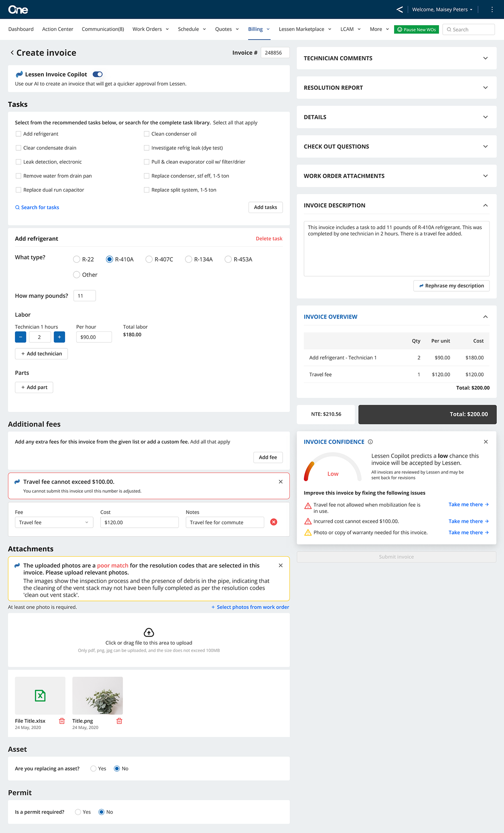
Task: Click Select photos from work order
Action: [x=250, y=607]
